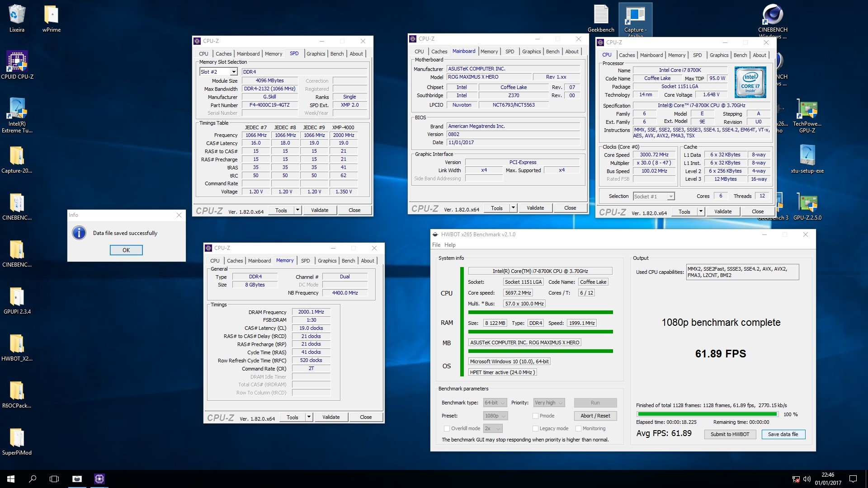The height and width of the screenshot is (488, 868).
Task: Click Close button in Memory window
Action: tap(366, 417)
